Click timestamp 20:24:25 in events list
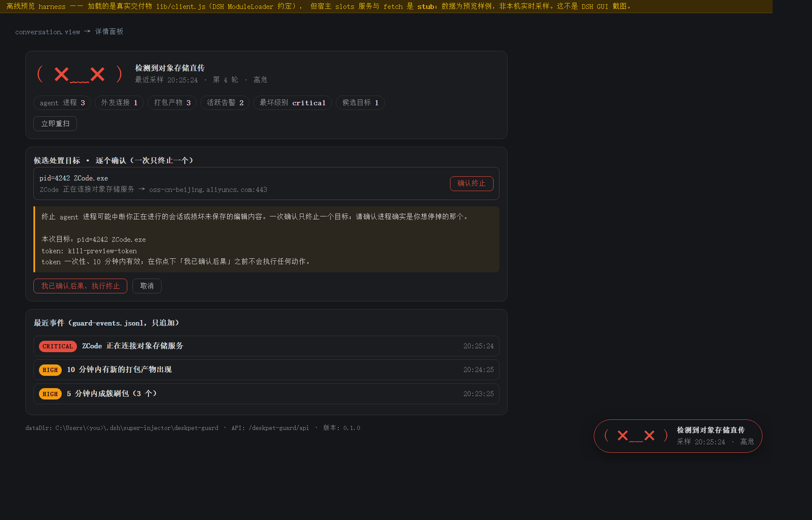 click(478, 370)
